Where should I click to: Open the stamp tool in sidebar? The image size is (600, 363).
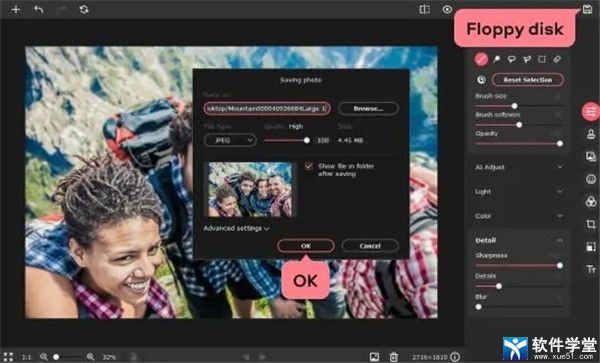click(591, 134)
